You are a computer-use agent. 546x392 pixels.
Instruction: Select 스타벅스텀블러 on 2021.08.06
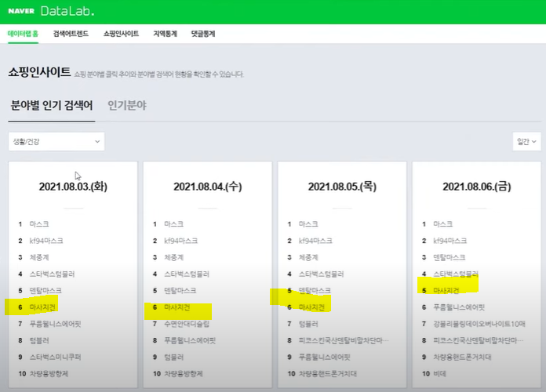coord(456,274)
